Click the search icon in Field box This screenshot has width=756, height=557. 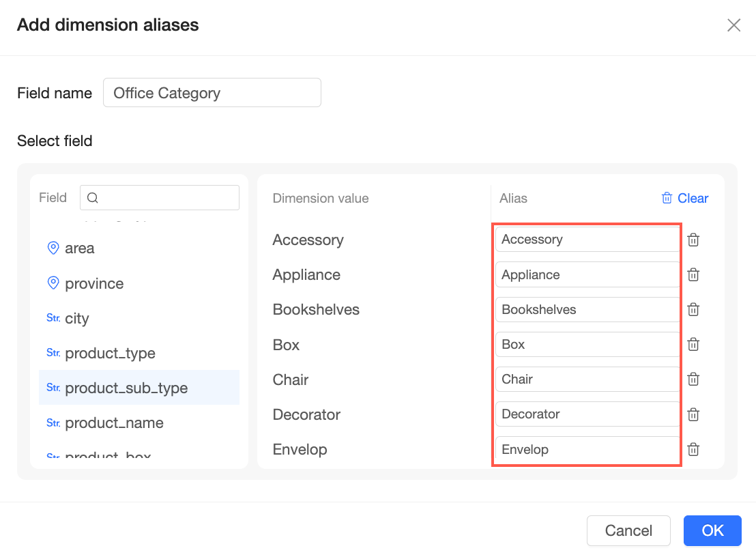(x=93, y=198)
